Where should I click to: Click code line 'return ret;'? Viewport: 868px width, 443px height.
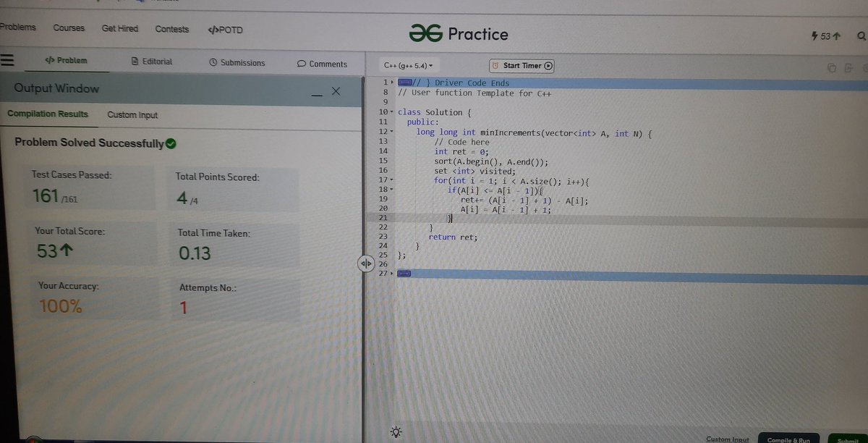[x=453, y=237]
